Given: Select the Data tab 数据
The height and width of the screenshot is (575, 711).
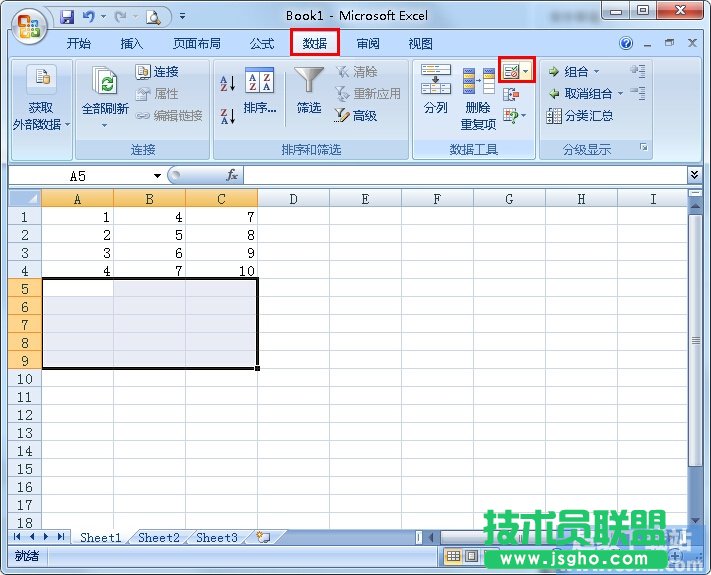Looking at the screenshot, I should pyautogui.click(x=315, y=44).
